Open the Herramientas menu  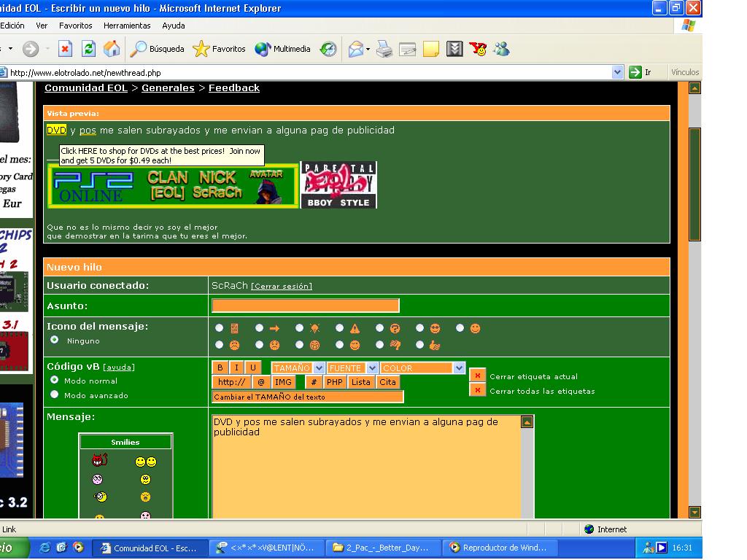tap(126, 26)
